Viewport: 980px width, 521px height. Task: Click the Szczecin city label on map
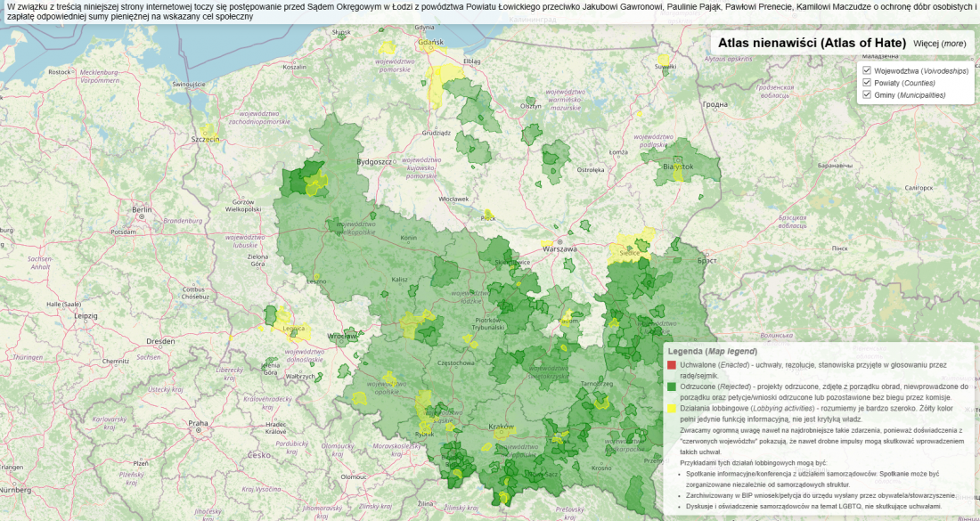coord(206,139)
